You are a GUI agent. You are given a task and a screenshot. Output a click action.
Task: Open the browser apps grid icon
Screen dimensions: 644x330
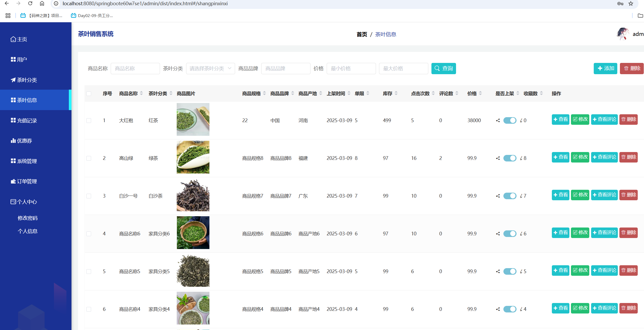(8, 16)
